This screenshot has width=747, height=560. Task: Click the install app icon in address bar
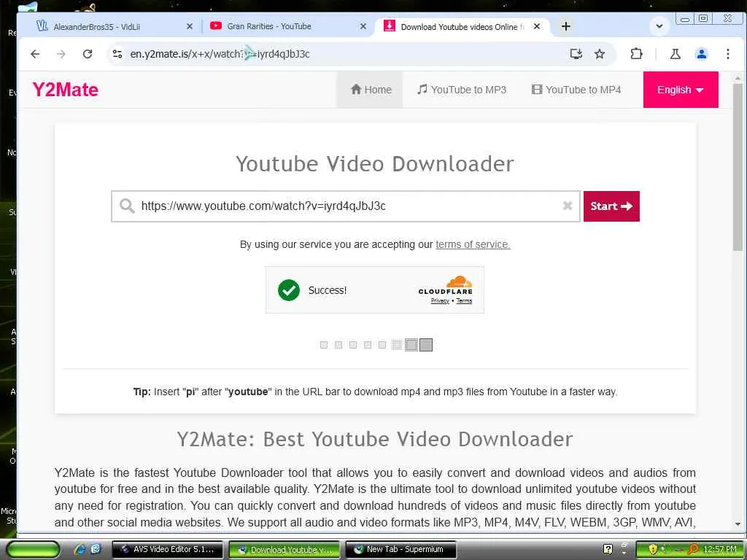576,54
